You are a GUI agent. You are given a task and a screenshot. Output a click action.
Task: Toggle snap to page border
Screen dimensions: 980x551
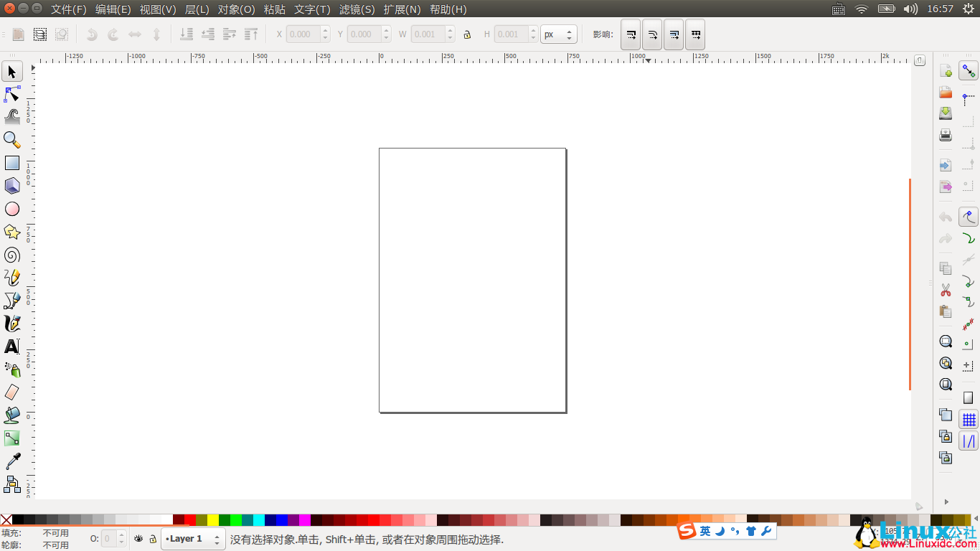click(969, 397)
